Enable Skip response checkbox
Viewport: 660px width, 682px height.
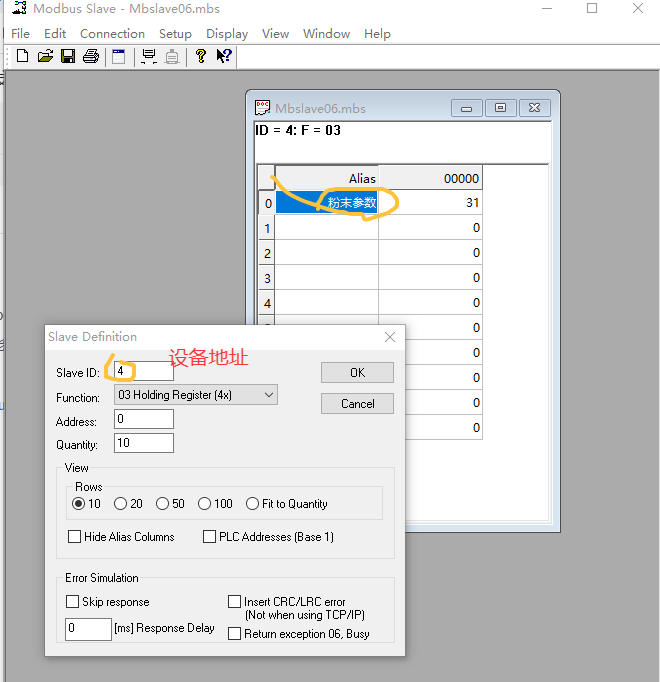click(72, 602)
